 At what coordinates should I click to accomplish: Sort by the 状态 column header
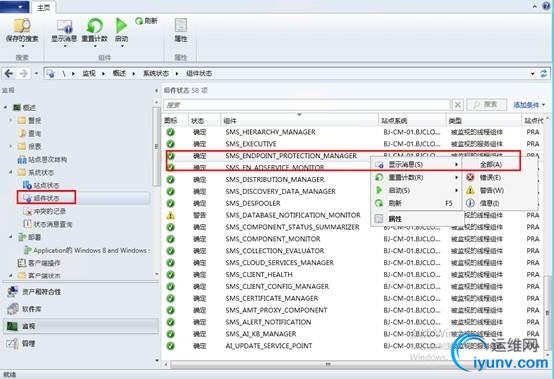(x=204, y=121)
